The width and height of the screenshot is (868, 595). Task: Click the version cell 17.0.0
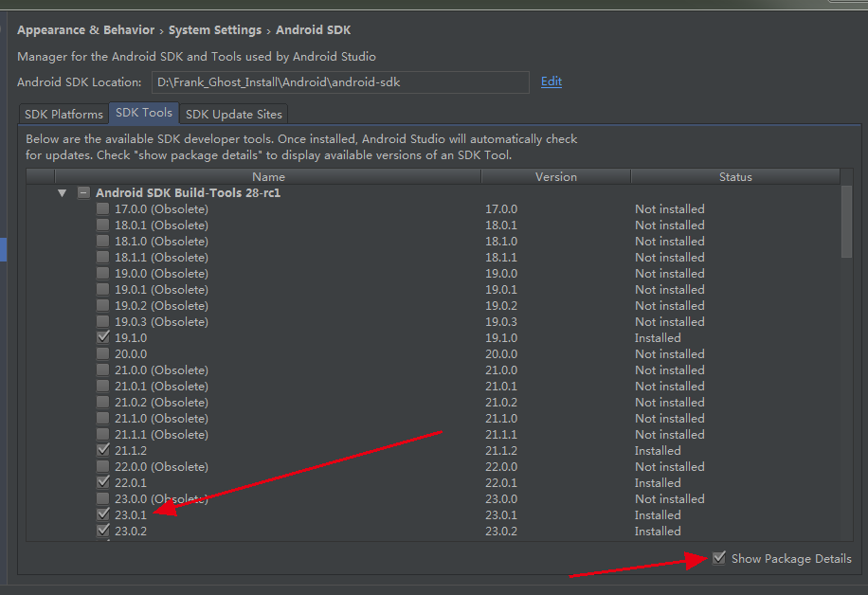point(501,209)
